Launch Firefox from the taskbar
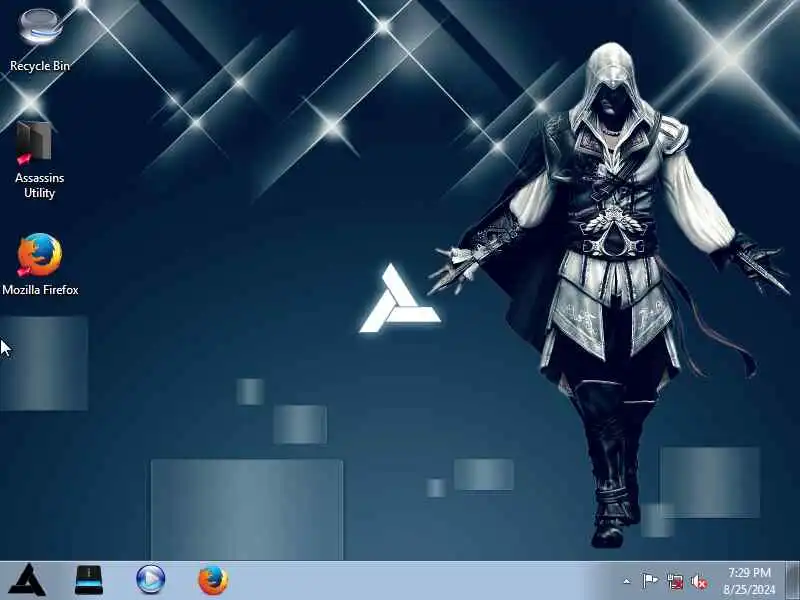800x600 pixels. pyautogui.click(x=213, y=580)
